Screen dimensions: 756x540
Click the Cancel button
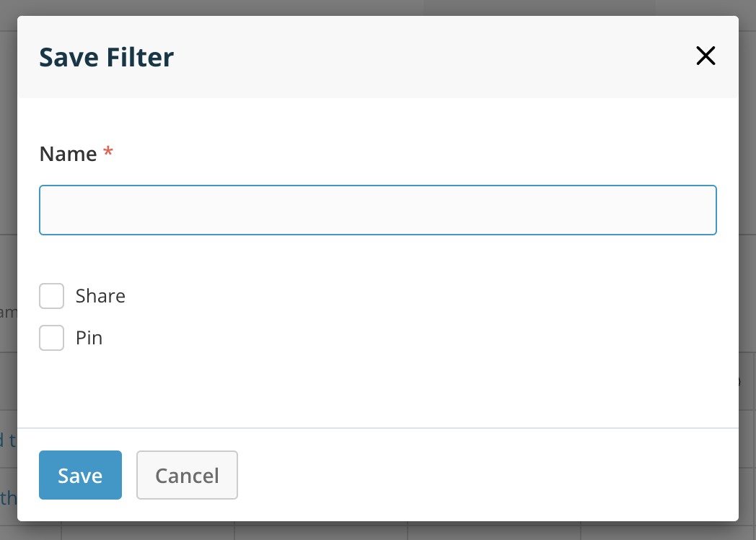coord(187,475)
